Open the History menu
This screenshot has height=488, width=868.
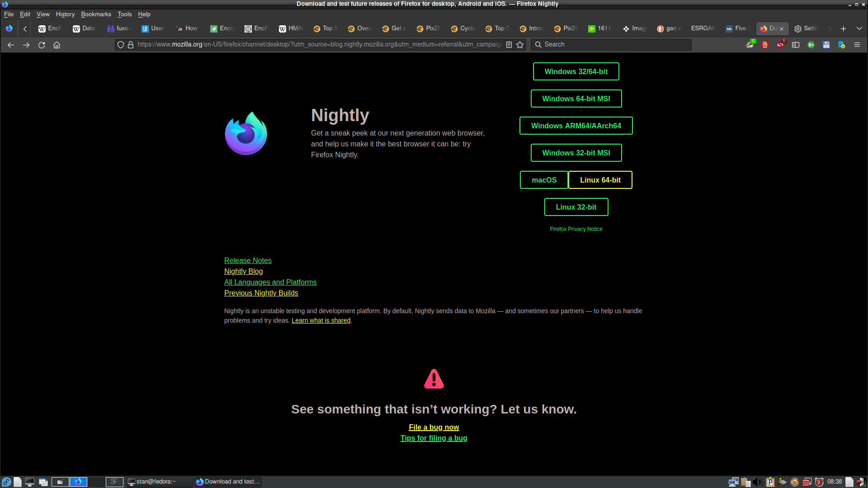tap(65, 14)
